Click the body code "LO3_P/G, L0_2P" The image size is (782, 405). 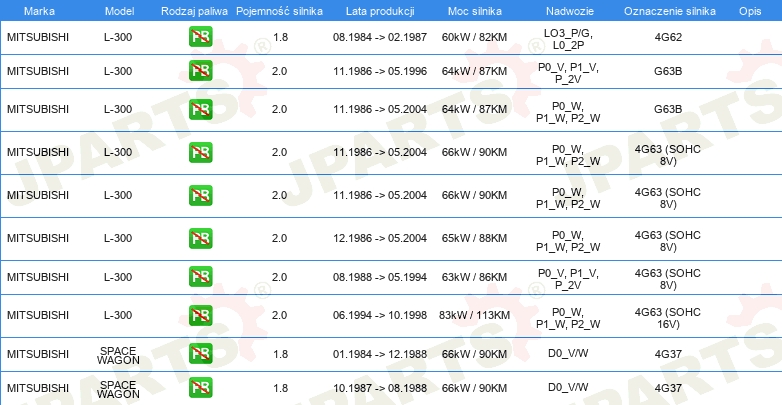[x=568, y=39]
